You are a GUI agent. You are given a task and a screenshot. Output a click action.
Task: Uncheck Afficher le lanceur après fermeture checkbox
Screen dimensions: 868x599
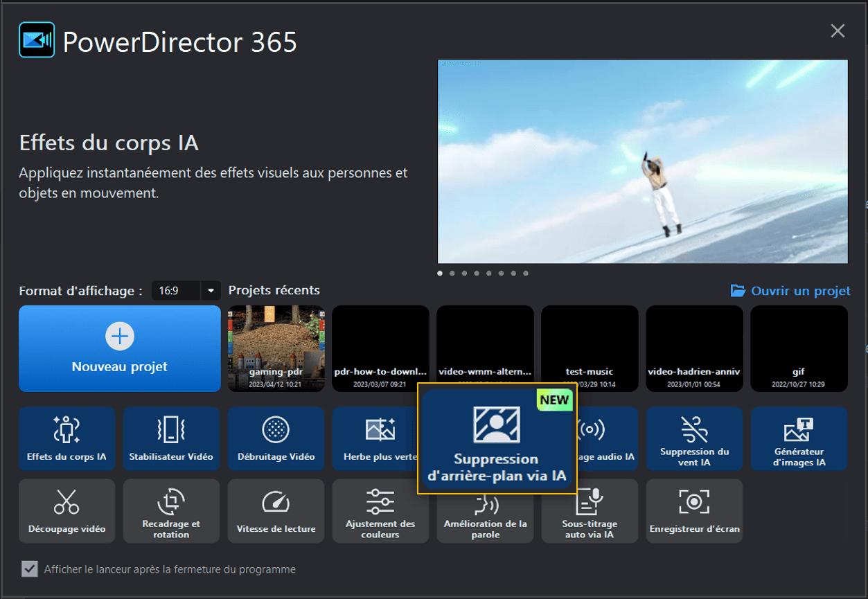click(29, 569)
